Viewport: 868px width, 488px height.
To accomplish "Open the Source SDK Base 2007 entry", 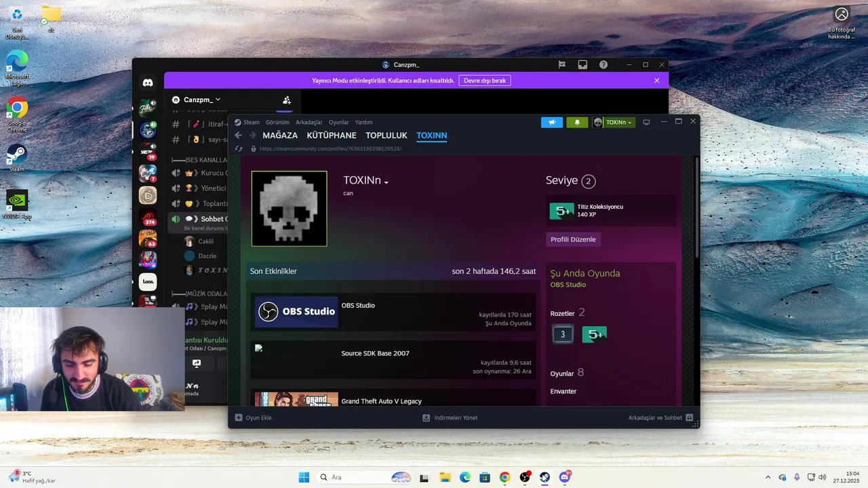I will (375, 353).
